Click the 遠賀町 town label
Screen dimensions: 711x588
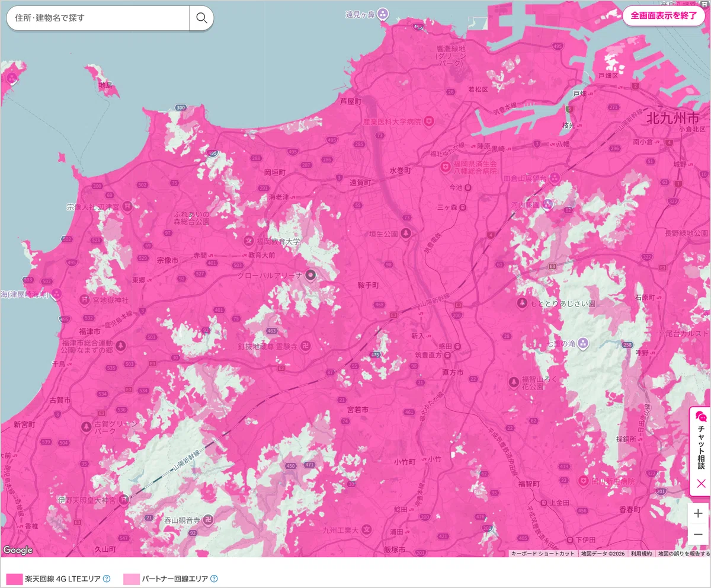click(360, 182)
